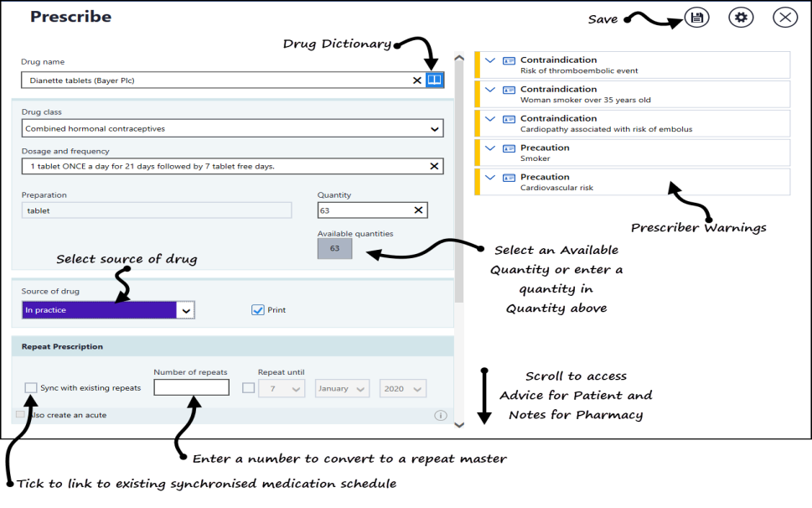Click card icon for thromboembolic event contraindication

tap(509, 61)
